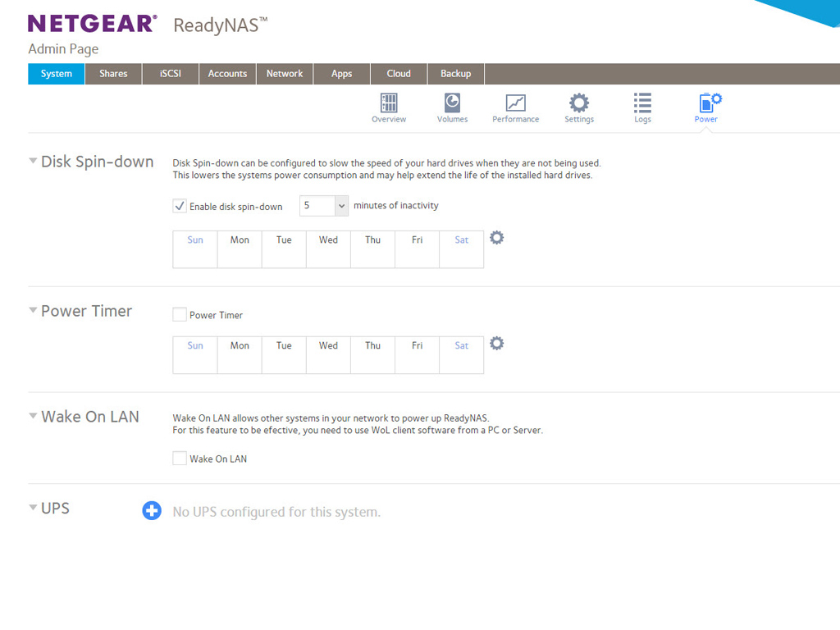Collapse the Power Timer section
Screen dimensions: 840x630
click(33, 310)
